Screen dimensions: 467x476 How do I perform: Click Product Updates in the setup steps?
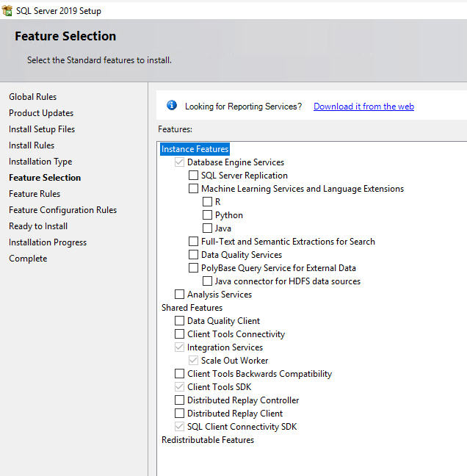(x=41, y=113)
